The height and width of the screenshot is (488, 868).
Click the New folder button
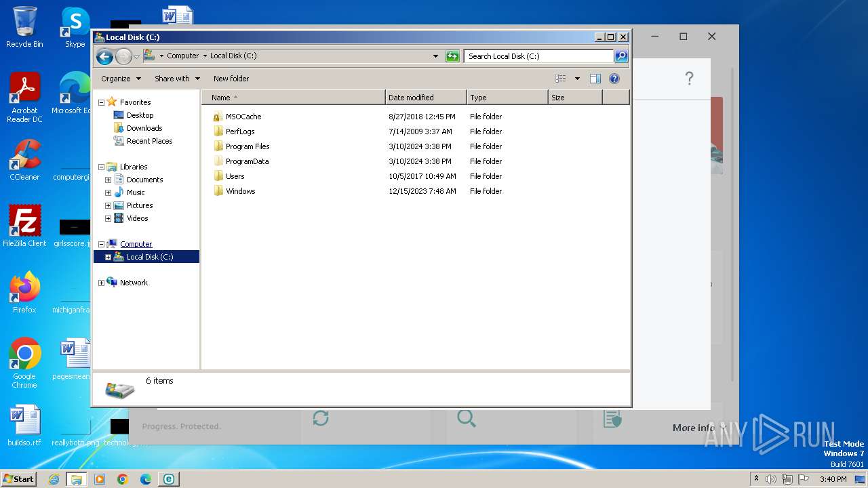pyautogui.click(x=231, y=79)
